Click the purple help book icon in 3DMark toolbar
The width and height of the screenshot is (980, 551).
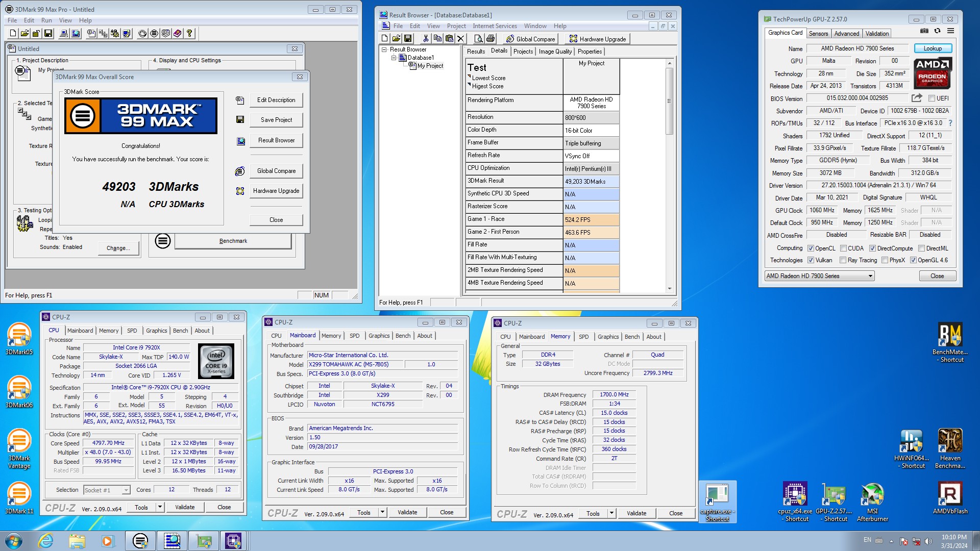pyautogui.click(x=178, y=34)
